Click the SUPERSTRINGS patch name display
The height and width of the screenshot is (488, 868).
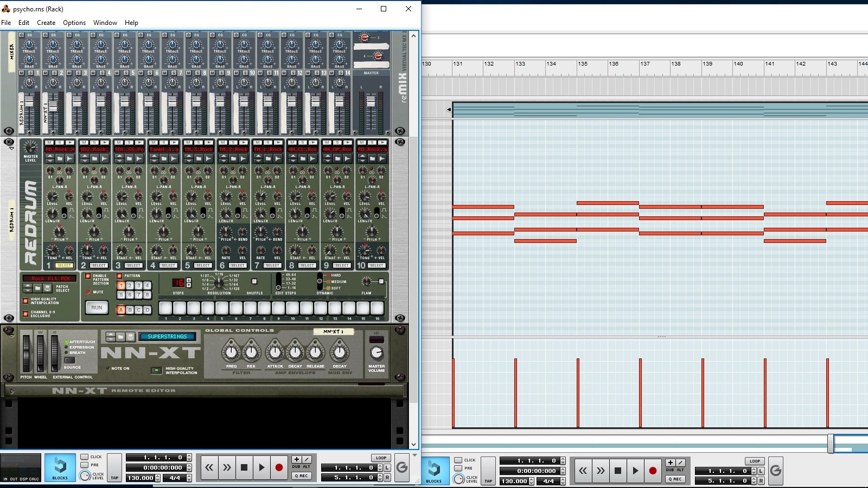pyautogui.click(x=167, y=337)
